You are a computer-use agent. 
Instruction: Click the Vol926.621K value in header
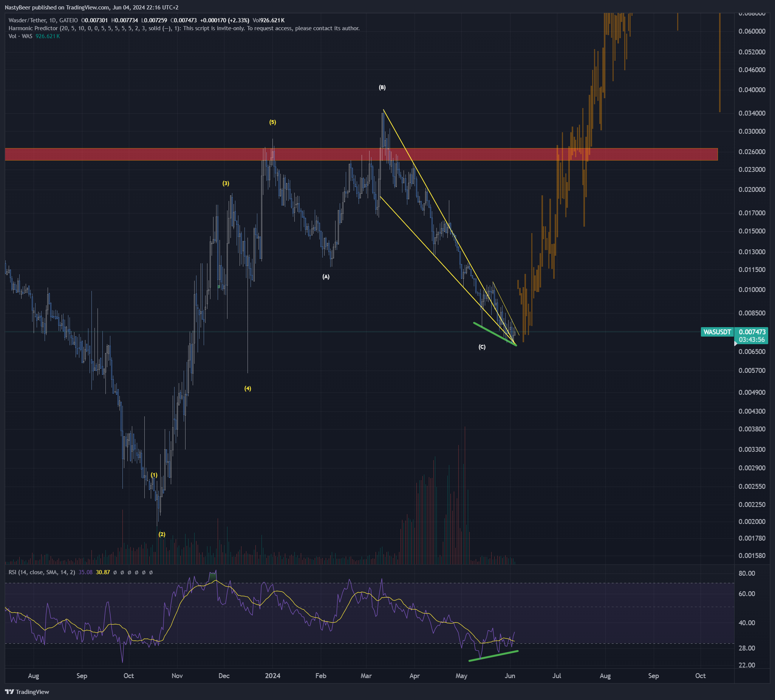tap(268, 20)
